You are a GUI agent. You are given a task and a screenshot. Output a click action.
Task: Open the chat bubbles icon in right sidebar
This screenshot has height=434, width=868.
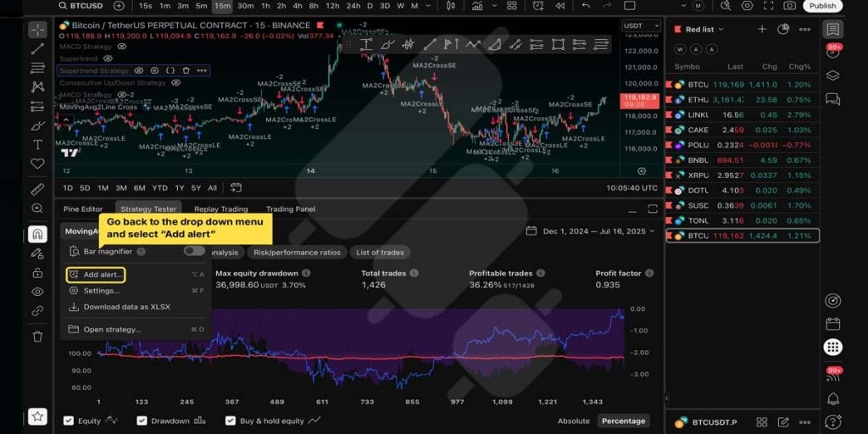tap(832, 98)
